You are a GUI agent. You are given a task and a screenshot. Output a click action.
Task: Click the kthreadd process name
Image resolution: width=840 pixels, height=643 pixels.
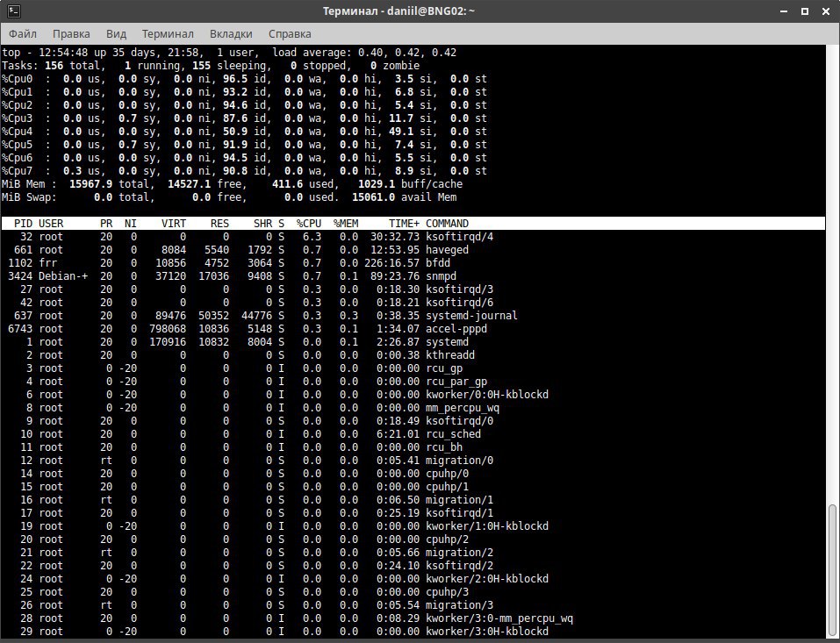click(x=450, y=355)
